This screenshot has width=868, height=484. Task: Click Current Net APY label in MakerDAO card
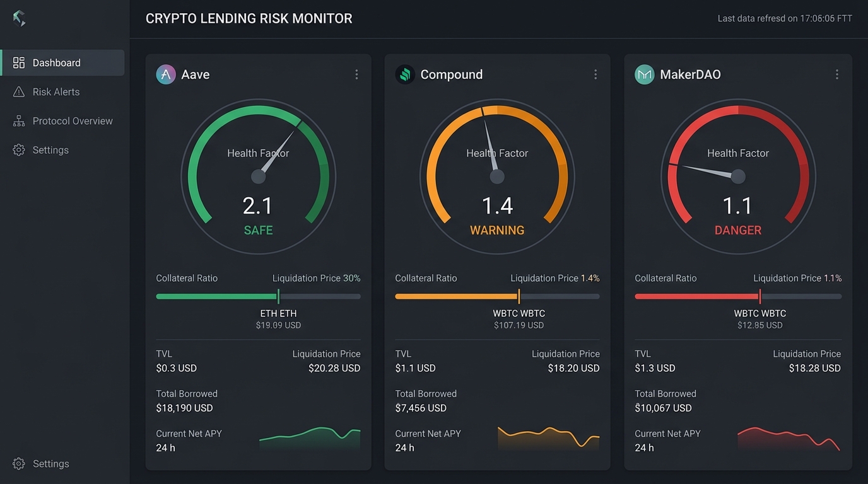[x=667, y=434]
